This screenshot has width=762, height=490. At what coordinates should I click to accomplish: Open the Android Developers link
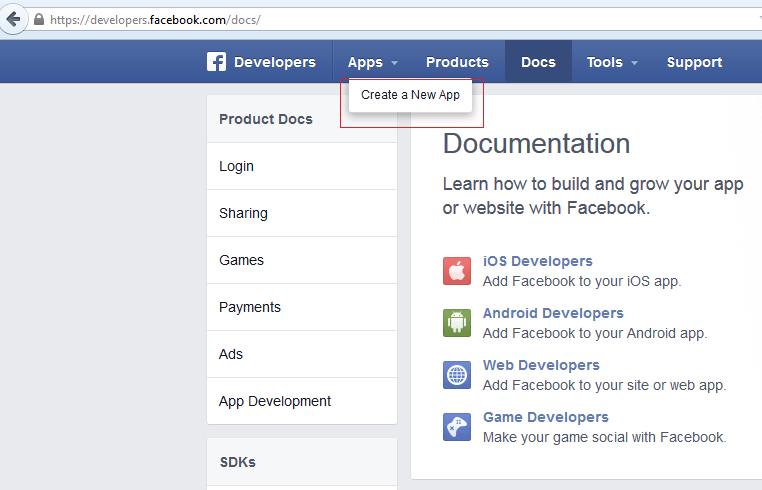click(x=553, y=313)
